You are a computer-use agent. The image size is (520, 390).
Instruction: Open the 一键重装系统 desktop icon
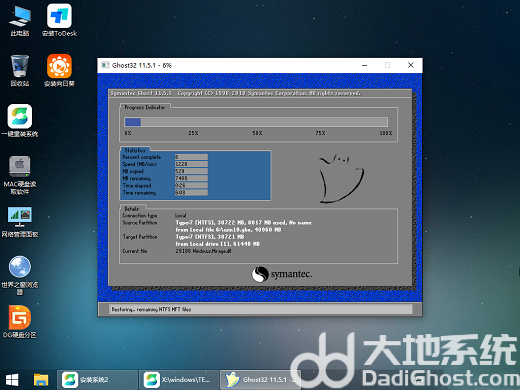(20, 121)
